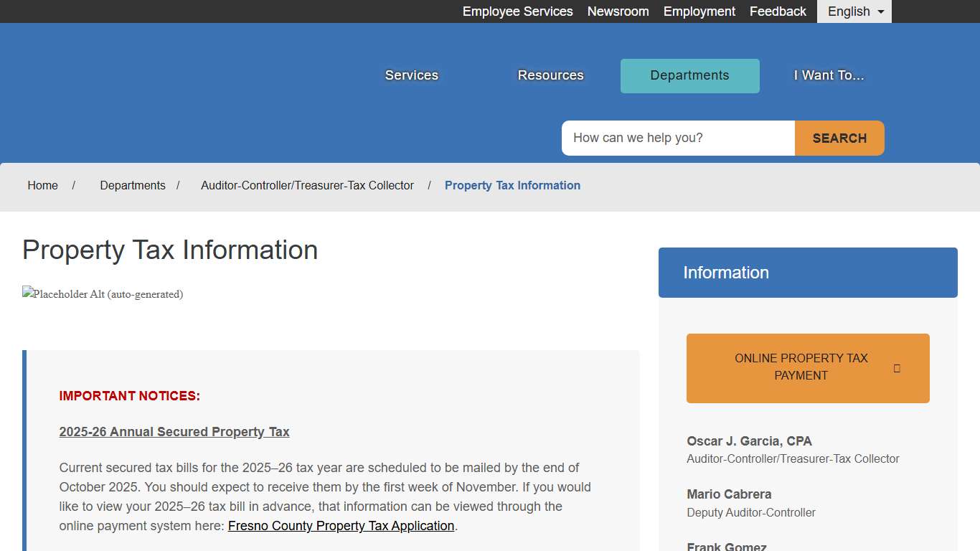
Task: Open the Fresno County Property Tax Application link
Action: [341, 525]
